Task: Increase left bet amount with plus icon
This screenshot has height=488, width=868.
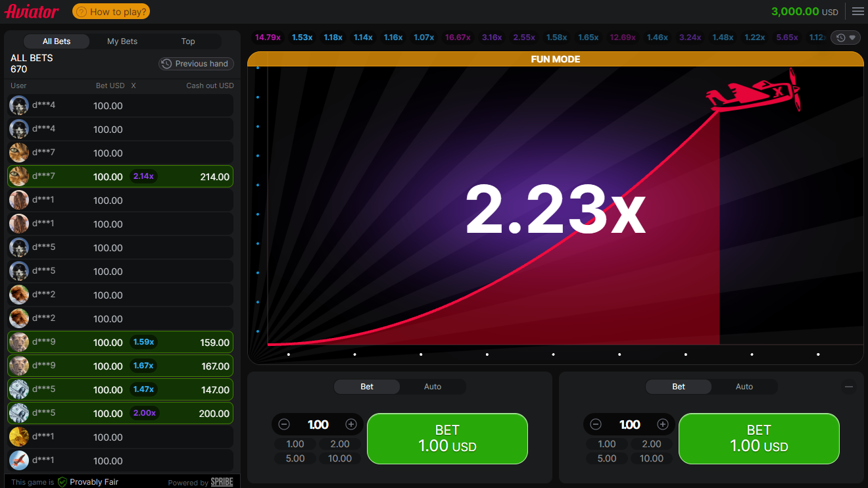Action: pyautogui.click(x=351, y=424)
